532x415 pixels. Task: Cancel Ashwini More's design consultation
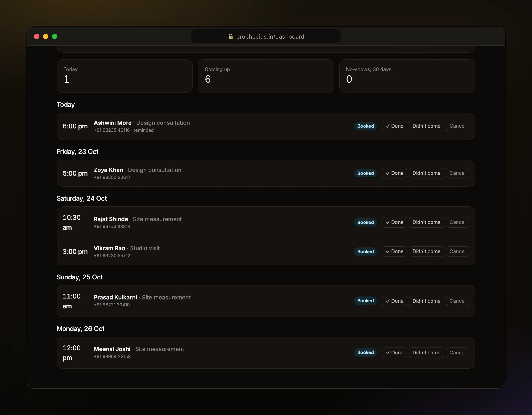point(457,126)
